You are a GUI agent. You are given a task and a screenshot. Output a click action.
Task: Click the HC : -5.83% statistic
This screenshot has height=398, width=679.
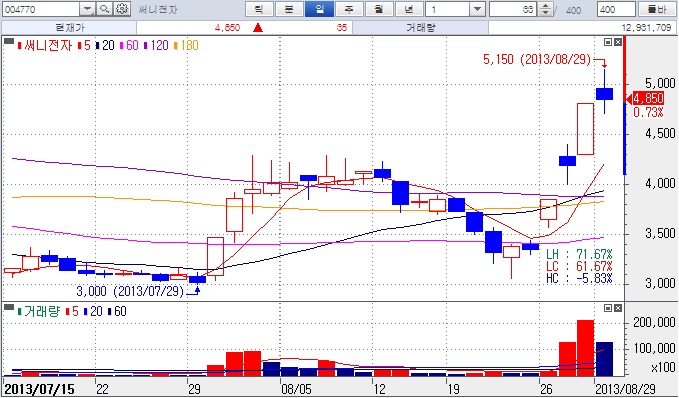pos(579,278)
